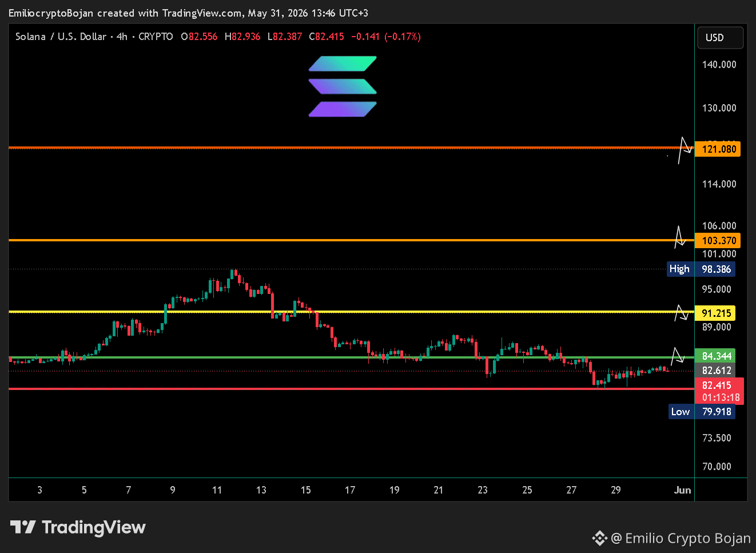Click the High 98.386 price label
Viewport: 756px width, 553px height.
pos(701,269)
